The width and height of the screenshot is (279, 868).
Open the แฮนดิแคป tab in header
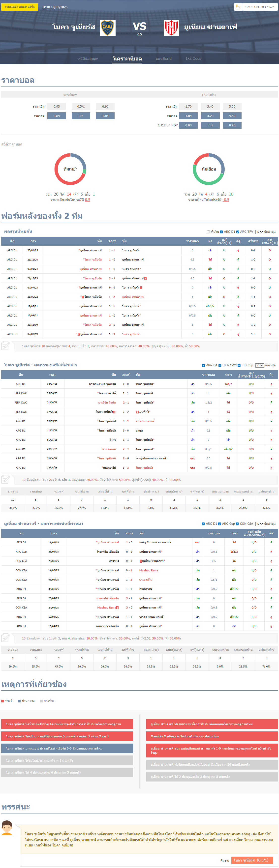tap(164, 59)
